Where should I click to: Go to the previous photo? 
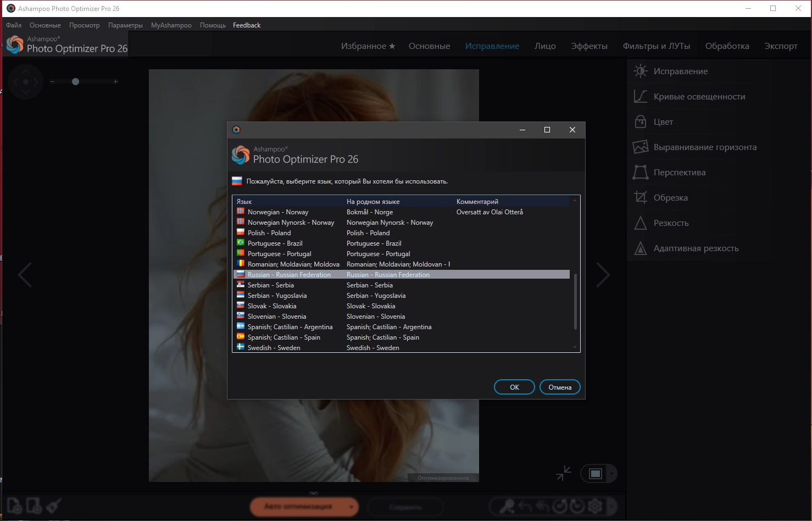[x=25, y=275]
